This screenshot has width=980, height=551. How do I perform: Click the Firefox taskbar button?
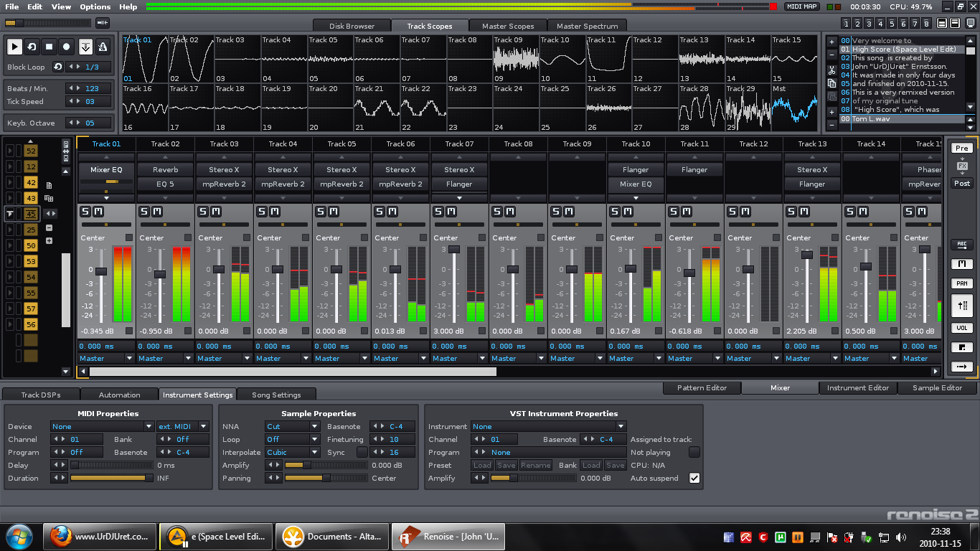pos(100,536)
